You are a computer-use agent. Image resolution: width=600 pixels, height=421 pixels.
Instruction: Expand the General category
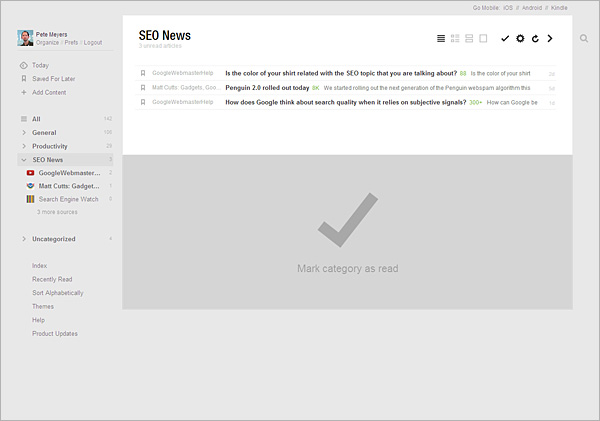[24, 132]
